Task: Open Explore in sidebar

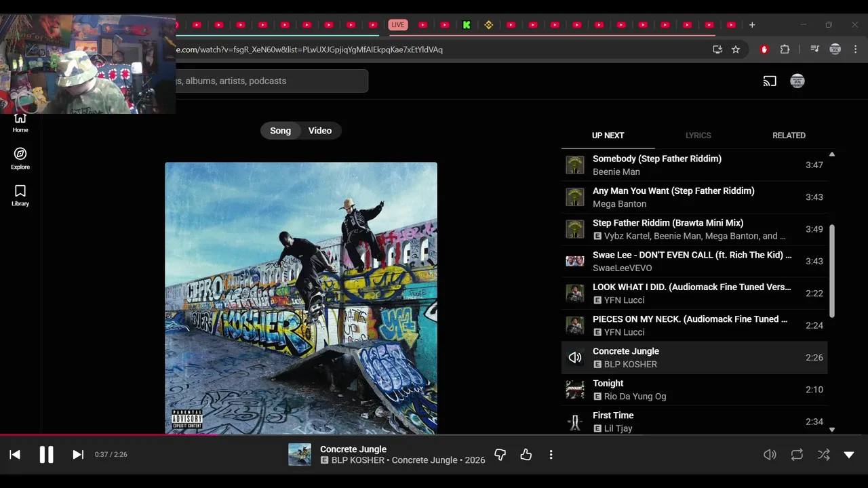Action: pos(20,159)
